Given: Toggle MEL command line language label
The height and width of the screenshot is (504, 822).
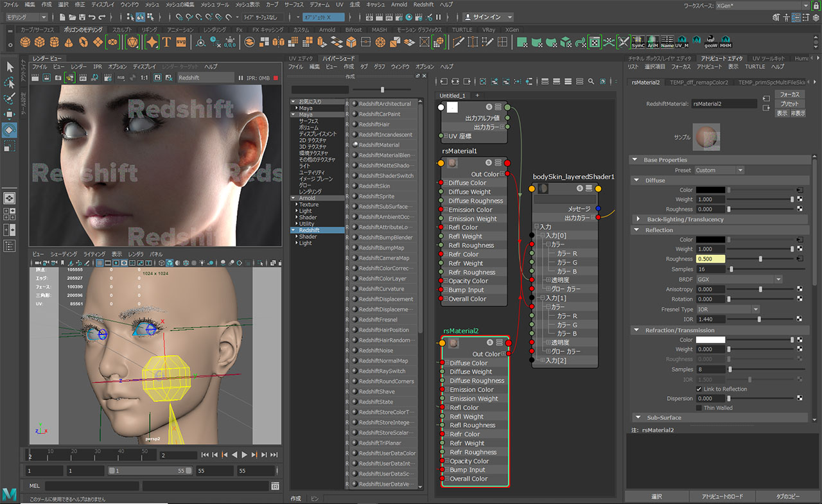Looking at the screenshot, I should pos(34,486).
